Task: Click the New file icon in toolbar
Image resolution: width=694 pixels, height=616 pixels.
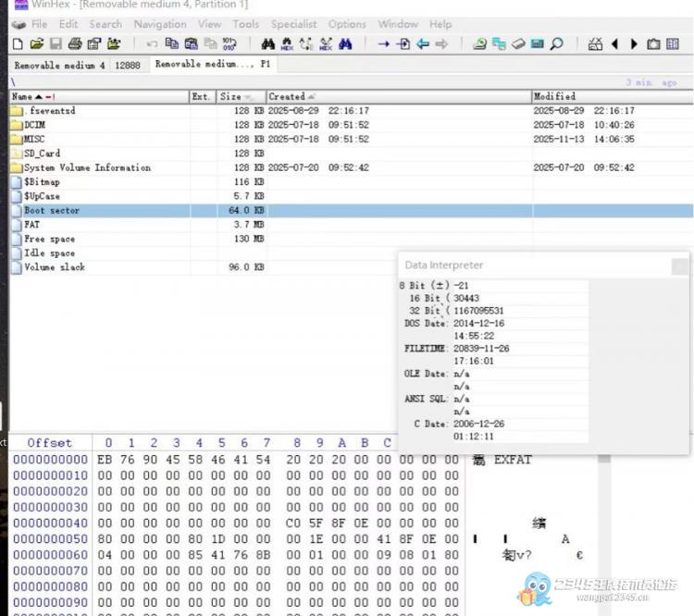Action: (x=18, y=43)
